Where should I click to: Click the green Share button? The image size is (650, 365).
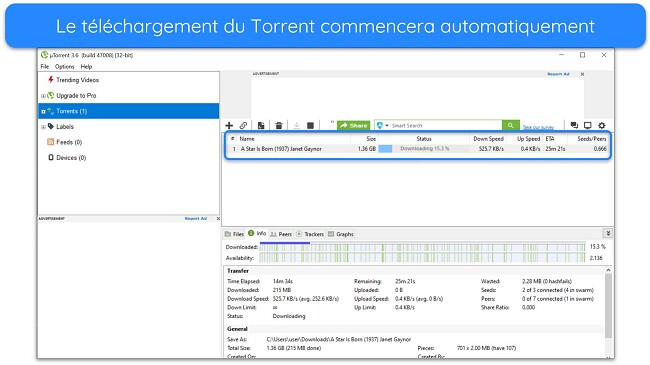354,125
